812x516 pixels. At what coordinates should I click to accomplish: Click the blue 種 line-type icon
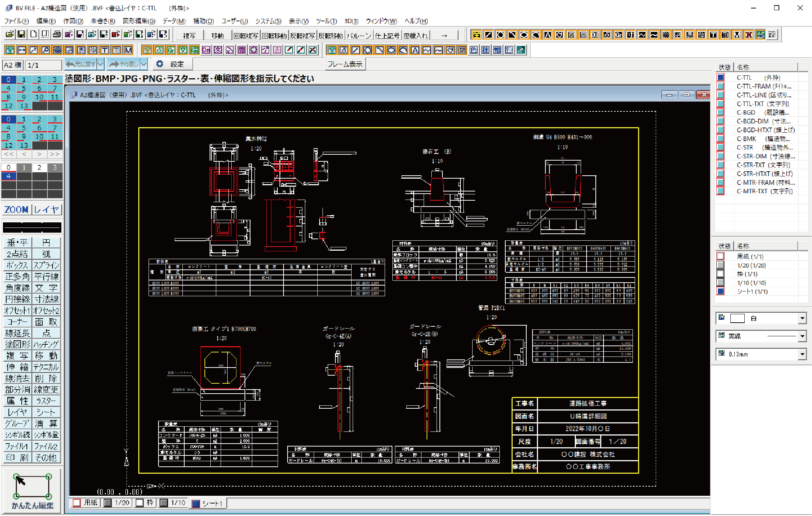click(x=485, y=50)
